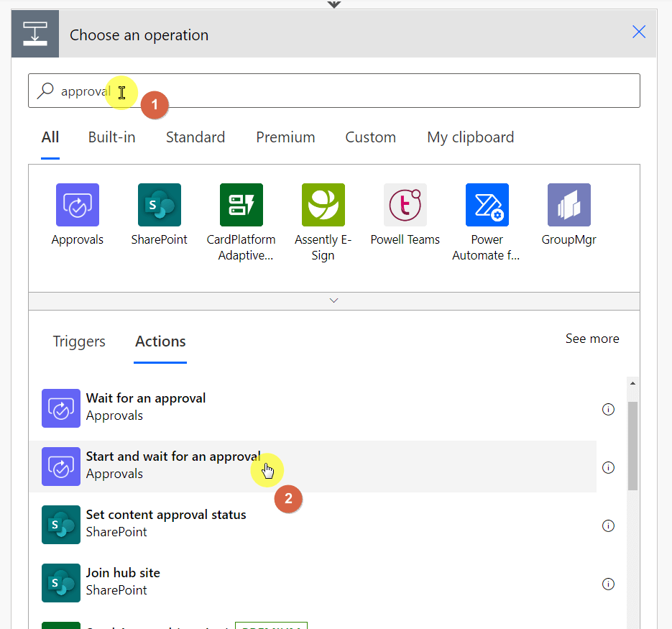Click icon of Start and wait for an approval
Image resolution: width=672 pixels, height=629 pixels.
coord(61,467)
